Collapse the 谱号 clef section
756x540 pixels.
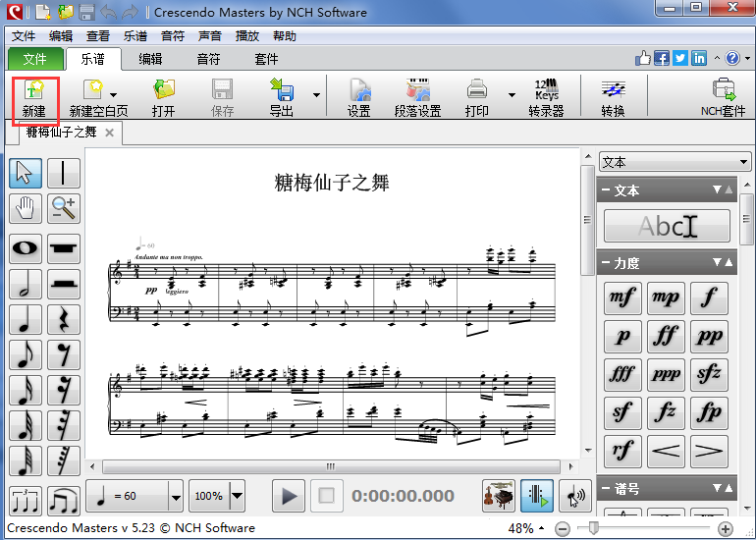[x=606, y=489]
